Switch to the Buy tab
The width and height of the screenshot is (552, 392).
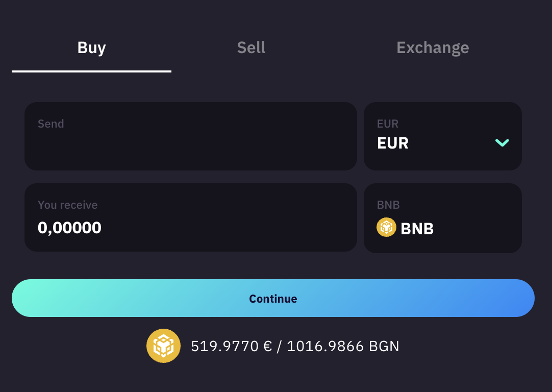92,47
